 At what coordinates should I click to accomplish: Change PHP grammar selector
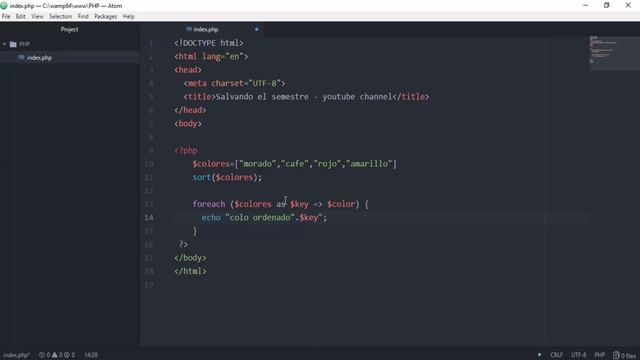600,355
